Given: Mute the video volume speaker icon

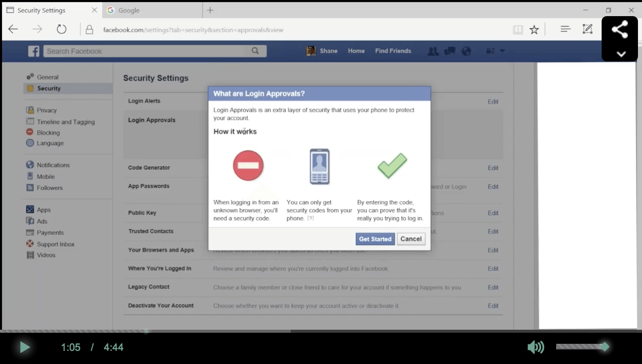Looking at the screenshot, I should tap(536, 347).
